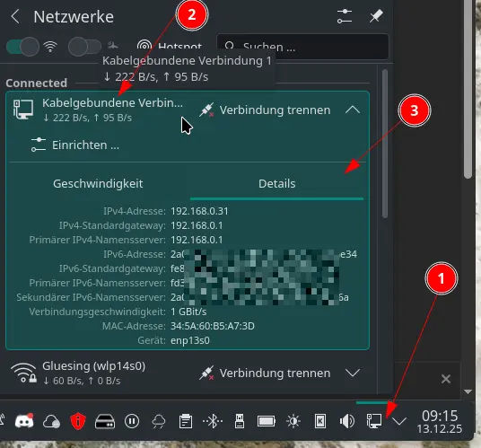Click the Hotspot button
481x448 pixels.
point(170,47)
